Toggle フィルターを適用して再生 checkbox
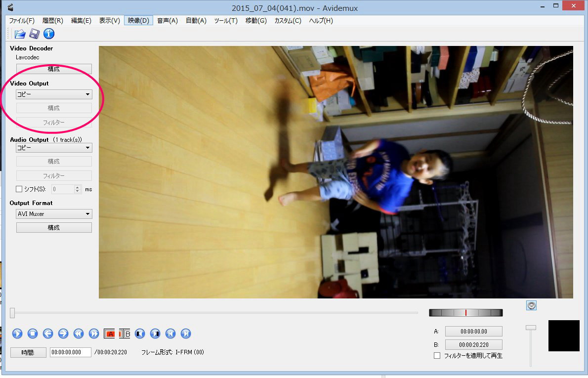This screenshot has width=588, height=378. tap(437, 356)
